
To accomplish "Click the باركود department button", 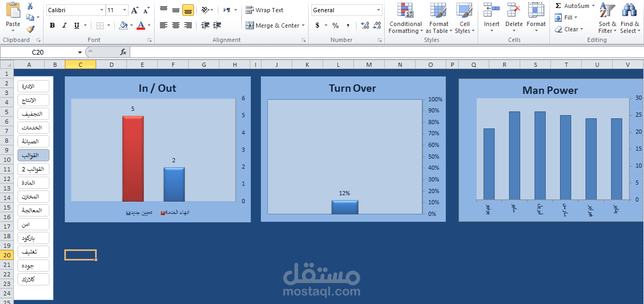I will [x=33, y=238].
